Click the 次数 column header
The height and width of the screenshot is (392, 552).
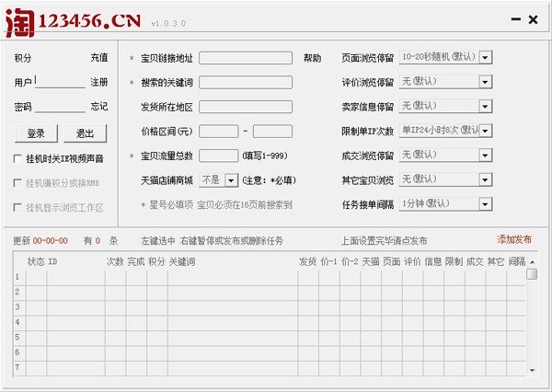[x=115, y=261]
